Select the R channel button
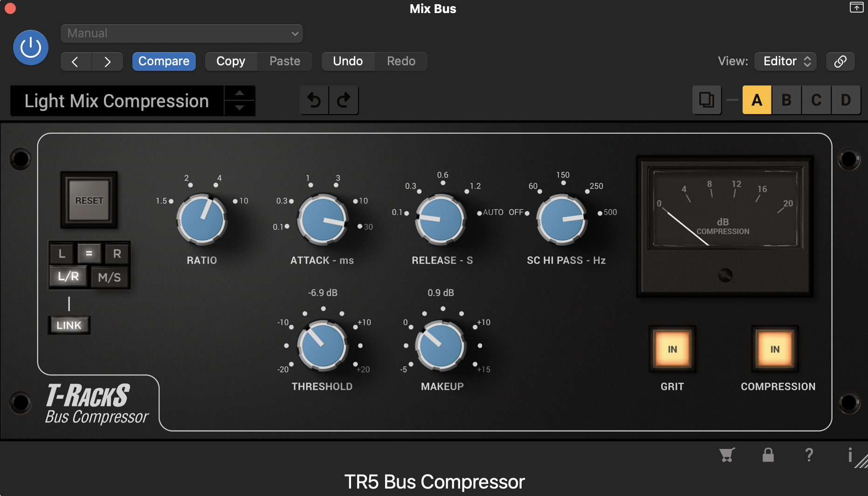This screenshot has height=496, width=868. pyautogui.click(x=117, y=254)
